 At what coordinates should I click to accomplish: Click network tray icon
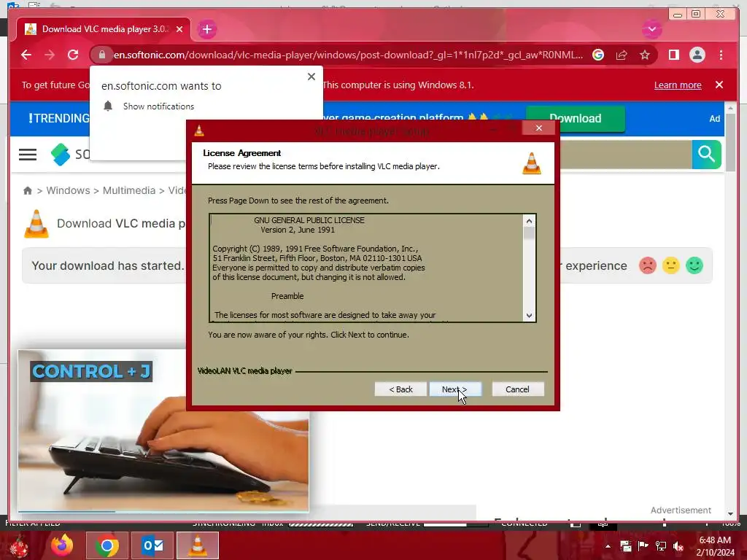(661, 546)
